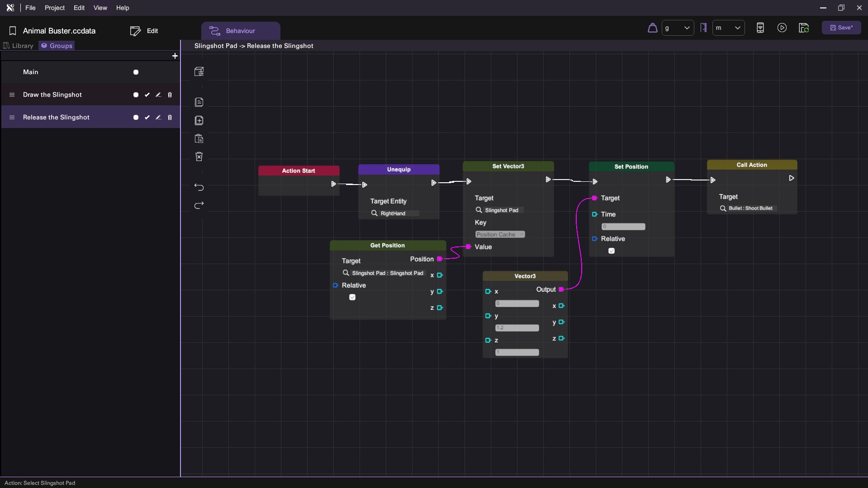
Task: Open the length unit dropdown showing m
Action: point(728,28)
